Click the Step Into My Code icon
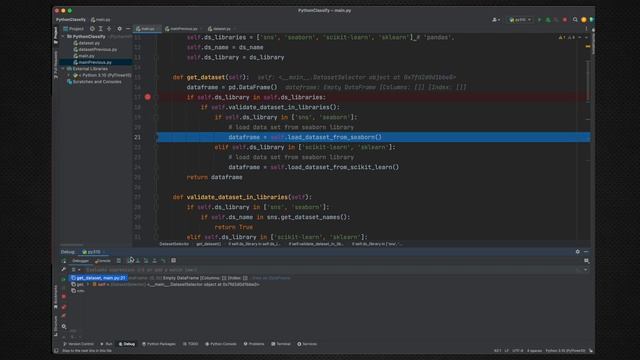Image resolution: width=640 pixels, height=360 pixels. coord(146,260)
